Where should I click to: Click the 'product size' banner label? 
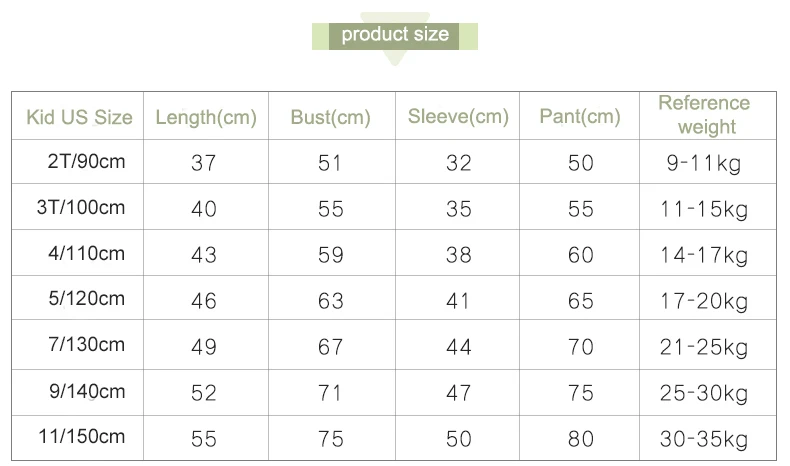395,35
